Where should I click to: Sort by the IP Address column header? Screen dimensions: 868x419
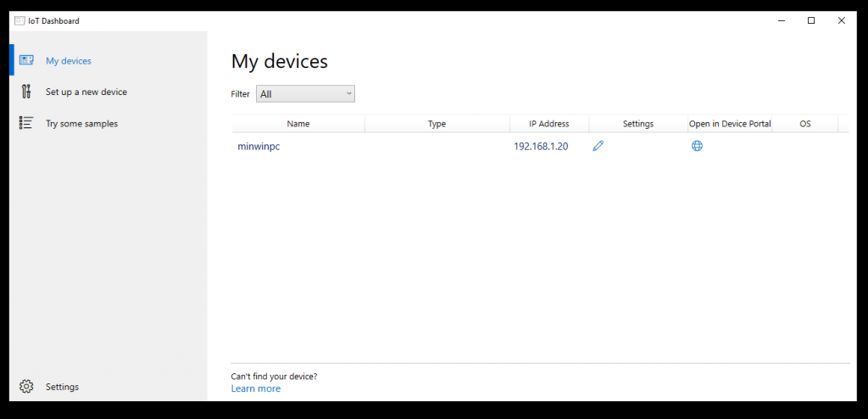click(x=549, y=124)
